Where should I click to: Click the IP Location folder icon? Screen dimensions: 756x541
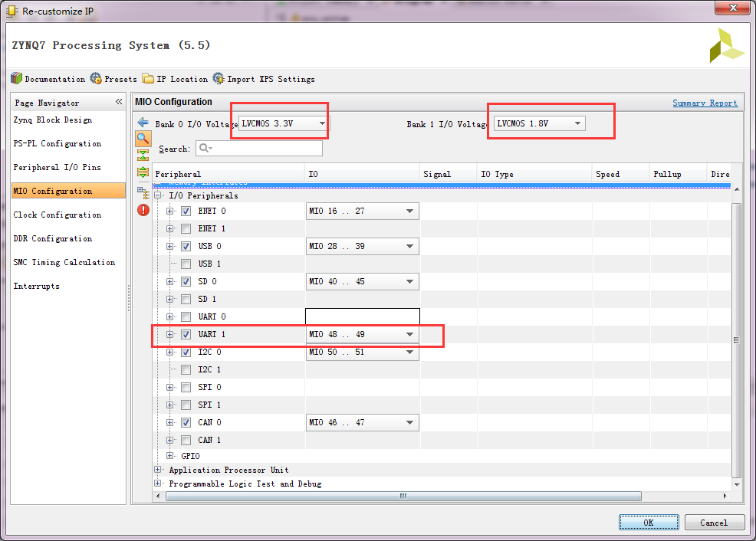[x=148, y=78]
